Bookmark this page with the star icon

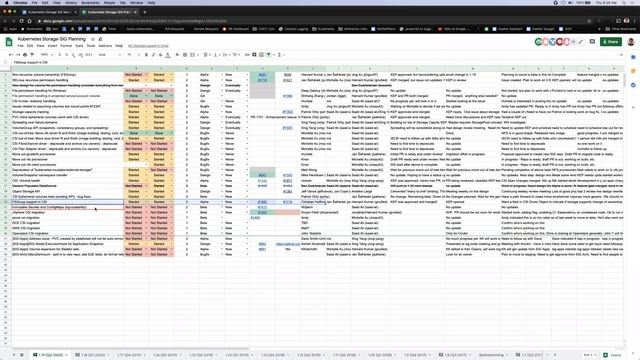[x=589, y=21]
